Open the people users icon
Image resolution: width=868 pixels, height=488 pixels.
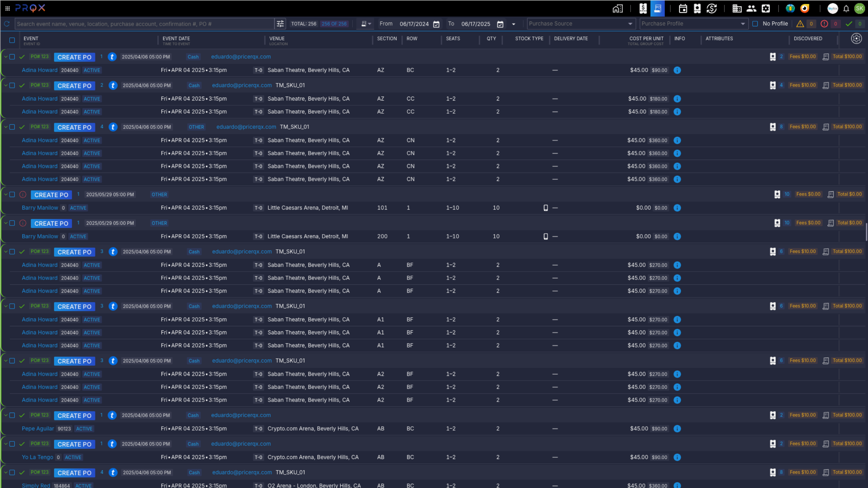[x=751, y=8]
